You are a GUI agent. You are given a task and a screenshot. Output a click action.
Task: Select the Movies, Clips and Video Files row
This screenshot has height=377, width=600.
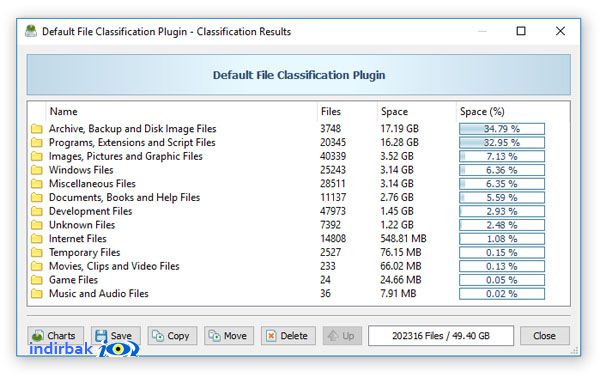click(x=298, y=266)
